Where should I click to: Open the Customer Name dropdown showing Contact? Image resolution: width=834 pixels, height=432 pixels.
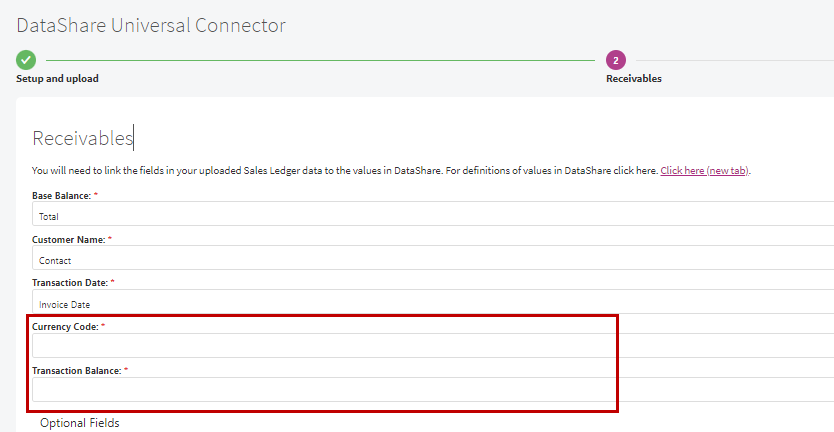tap(433, 258)
